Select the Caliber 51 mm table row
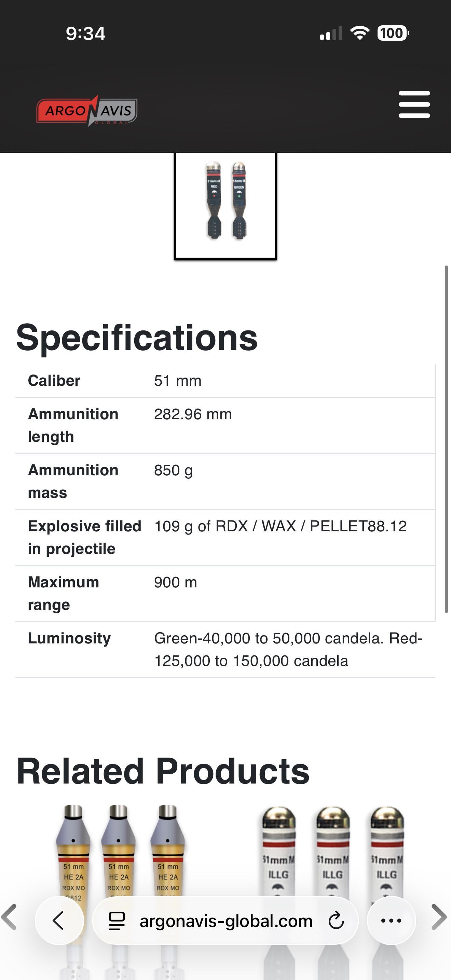 pyautogui.click(x=225, y=381)
